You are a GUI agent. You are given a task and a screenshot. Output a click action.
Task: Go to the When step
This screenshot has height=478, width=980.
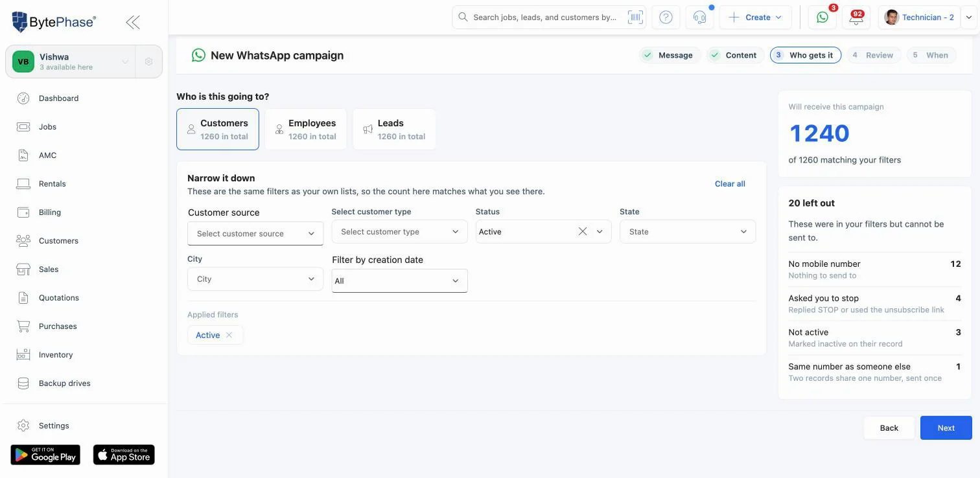click(931, 55)
